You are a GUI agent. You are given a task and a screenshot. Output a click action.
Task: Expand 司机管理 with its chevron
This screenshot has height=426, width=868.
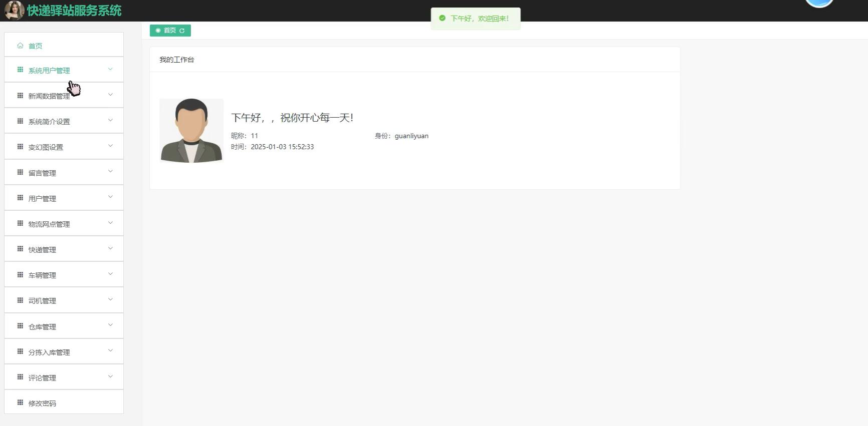coord(110,299)
